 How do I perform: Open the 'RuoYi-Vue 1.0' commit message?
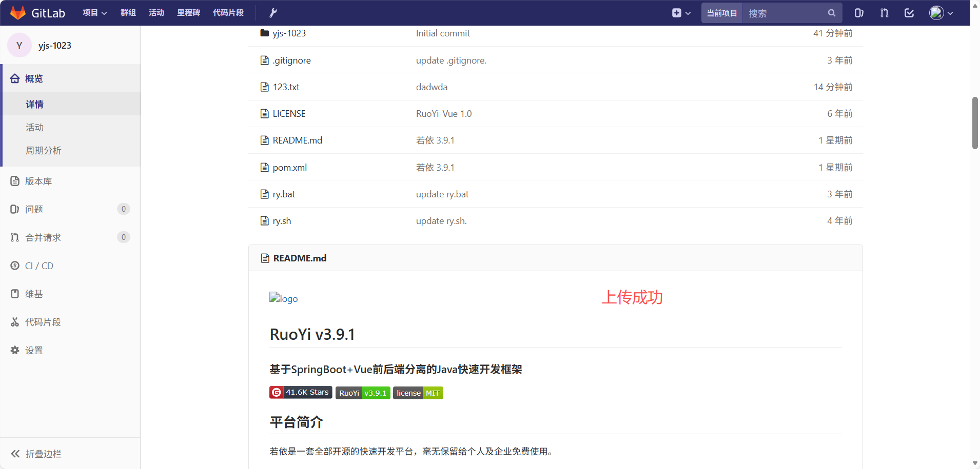pyautogui.click(x=444, y=114)
